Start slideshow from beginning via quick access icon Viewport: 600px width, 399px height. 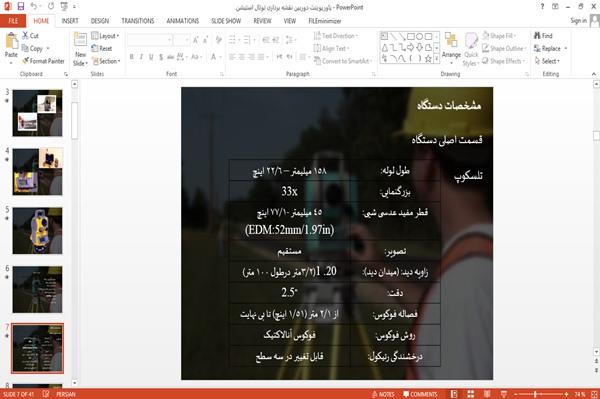(64, 7)
